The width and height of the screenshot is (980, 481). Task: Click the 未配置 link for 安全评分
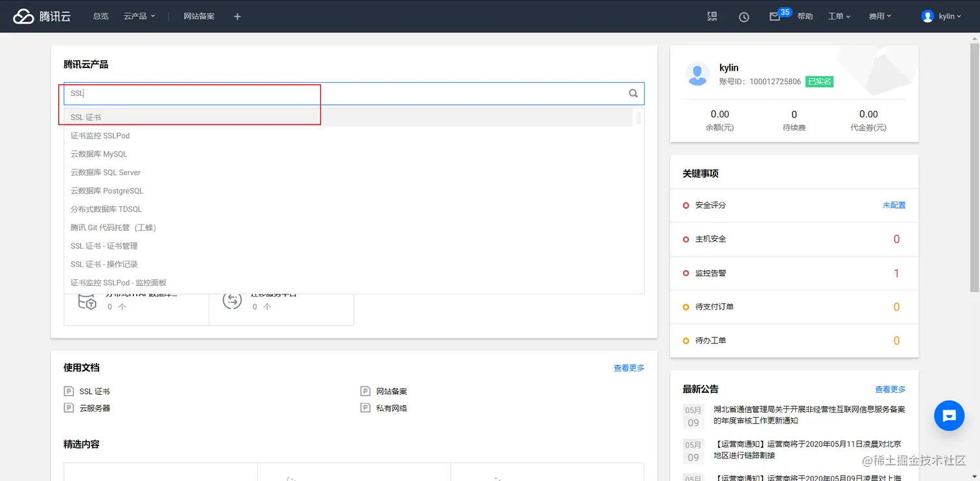[x=894, y=205]
